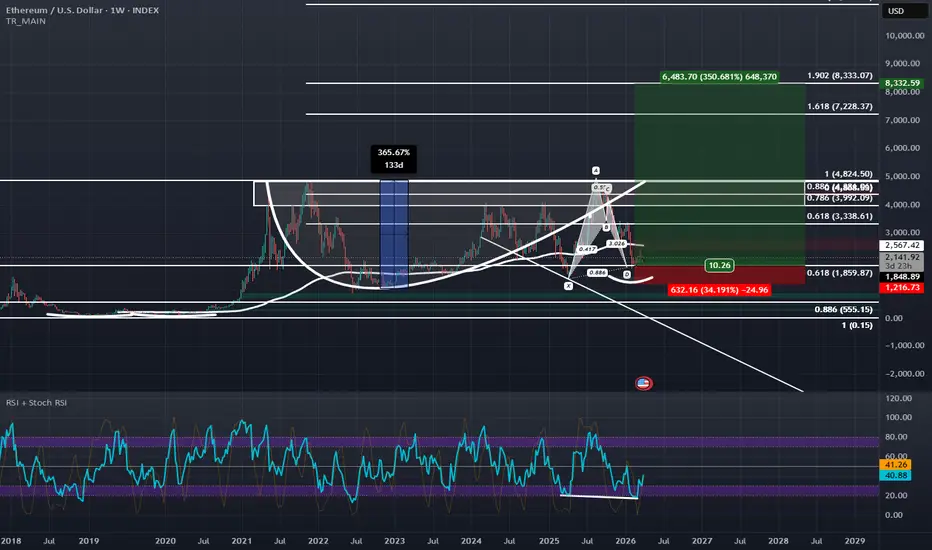This screenshot has height=550, width=932.
Task: Click the 2023 label on time axis
Action: 394,541
